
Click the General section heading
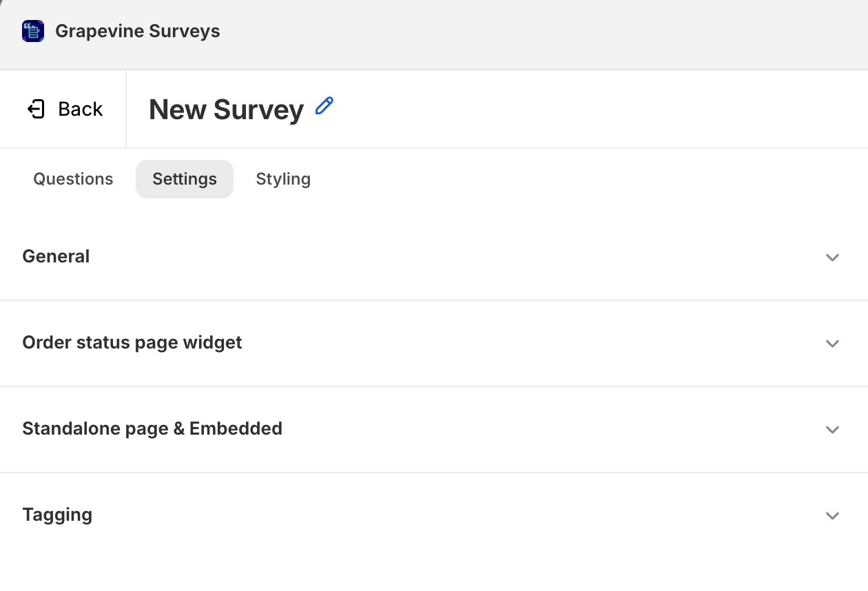point(56,256)
